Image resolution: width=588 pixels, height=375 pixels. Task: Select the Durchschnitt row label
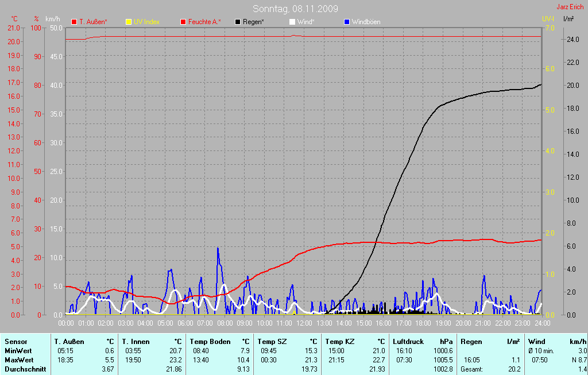(x=25, y=369)
